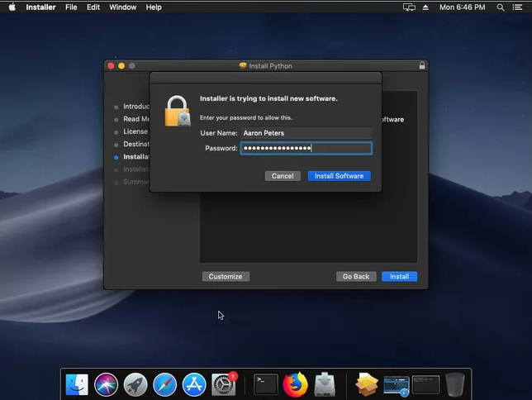This screenshot has width=532, height=400.
Task: Click the yellow minimize button of Install Python
Action: [121, 66]
